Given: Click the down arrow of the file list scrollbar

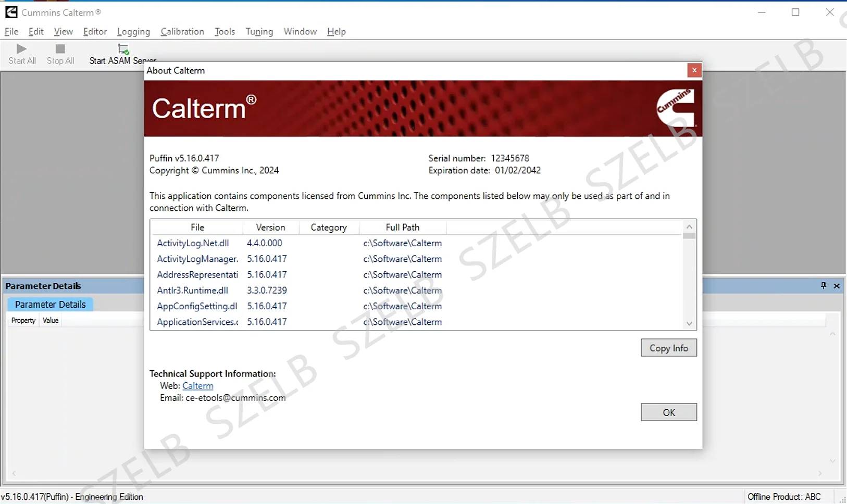Looking at the screenshot, I should (x=689, y=323).
